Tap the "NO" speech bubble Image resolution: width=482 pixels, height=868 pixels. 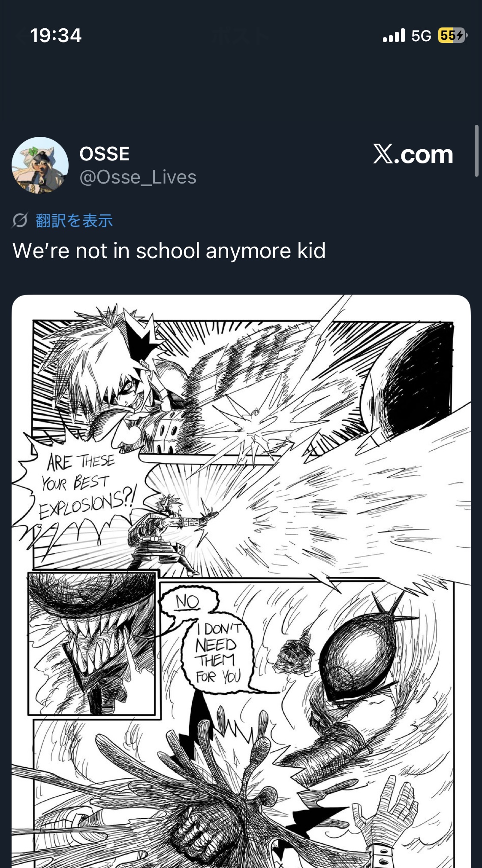[188, 602]
